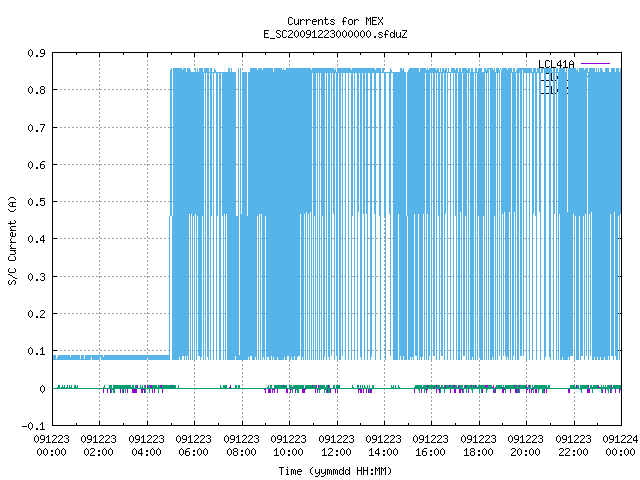Click the chart title 'Currents for MEX'
This screenshot has width=640, height=480.
click(335, 21)
